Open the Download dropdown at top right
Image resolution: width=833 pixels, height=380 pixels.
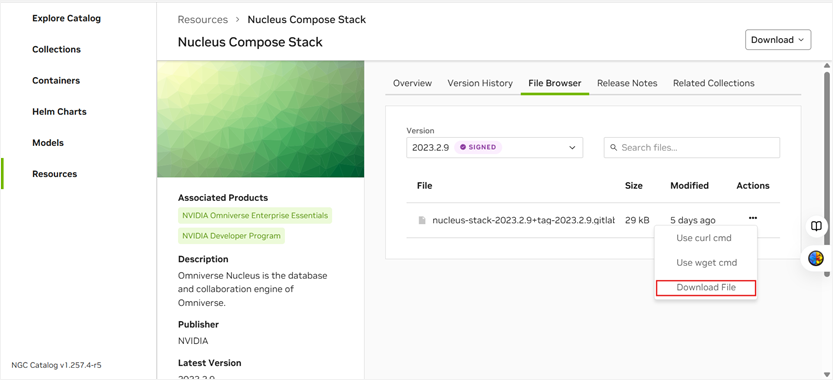778,40
